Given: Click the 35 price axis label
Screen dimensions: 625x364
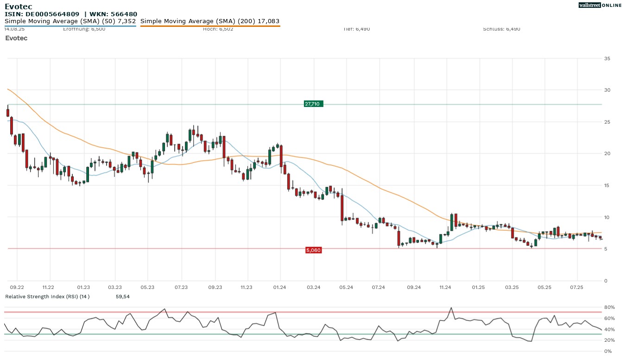Looking at the screenshot, I should tap(607, 58).
